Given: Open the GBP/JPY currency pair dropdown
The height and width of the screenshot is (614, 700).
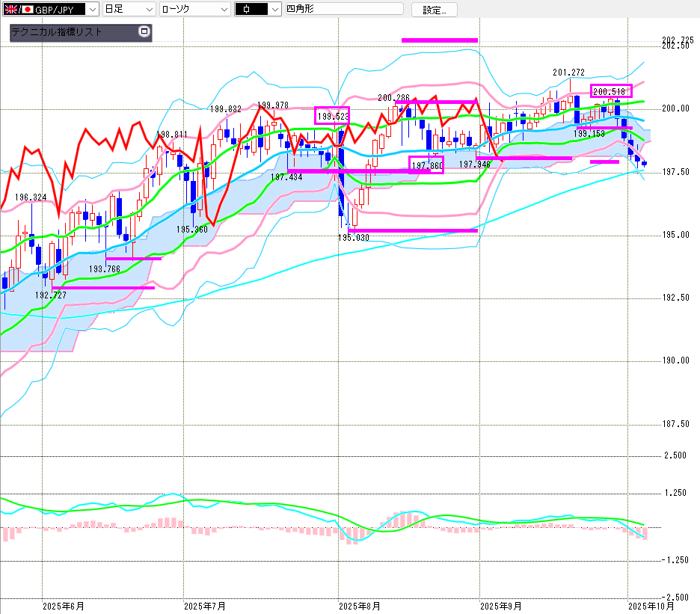Looking at the screenshot, I should point(91,10).
